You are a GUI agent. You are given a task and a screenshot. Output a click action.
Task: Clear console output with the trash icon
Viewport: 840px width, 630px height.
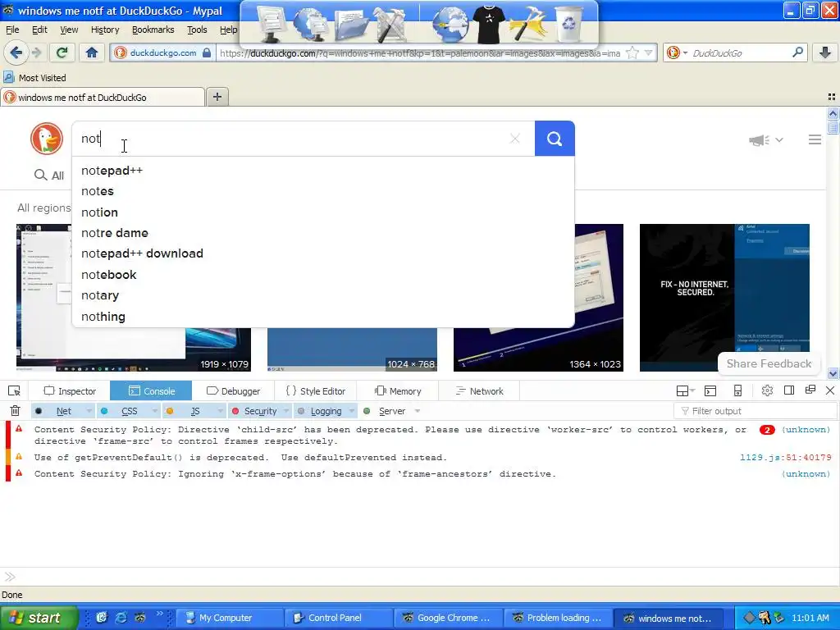(x=15, y=411)
